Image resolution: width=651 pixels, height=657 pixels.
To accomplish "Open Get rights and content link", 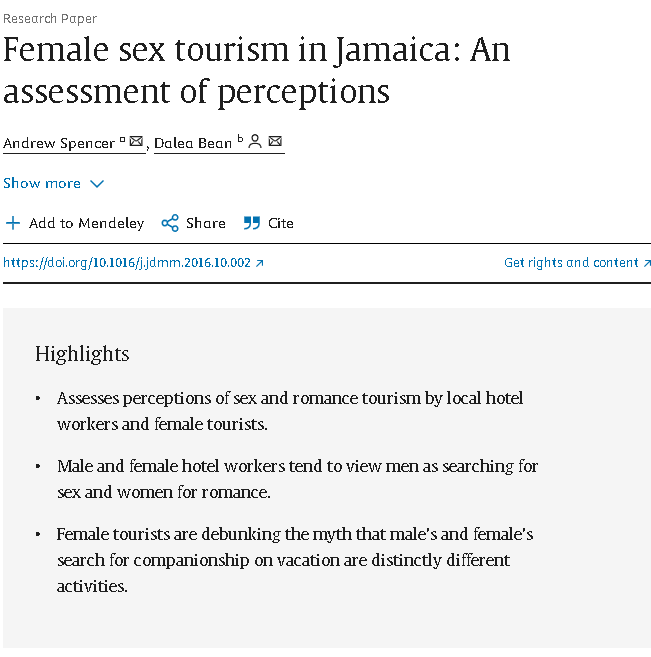I will [x=571, y=263].
